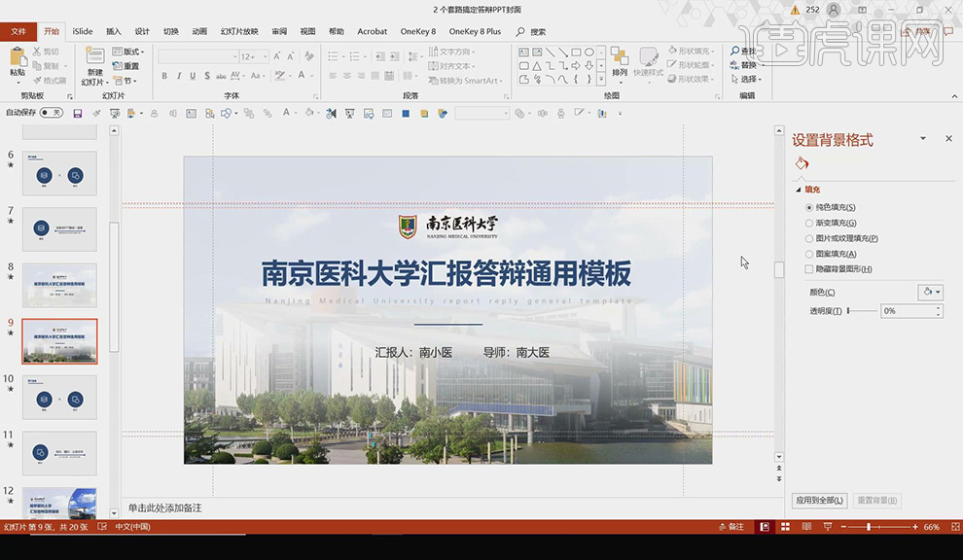Open the slide Layout dropdown
Image resolution: width=963 pixels, height=560 pixels.
pyautogui.click(x=127, y=51)
